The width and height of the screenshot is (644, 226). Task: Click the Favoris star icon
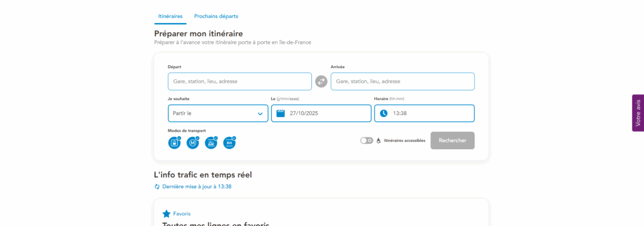(x=166, y=214)
